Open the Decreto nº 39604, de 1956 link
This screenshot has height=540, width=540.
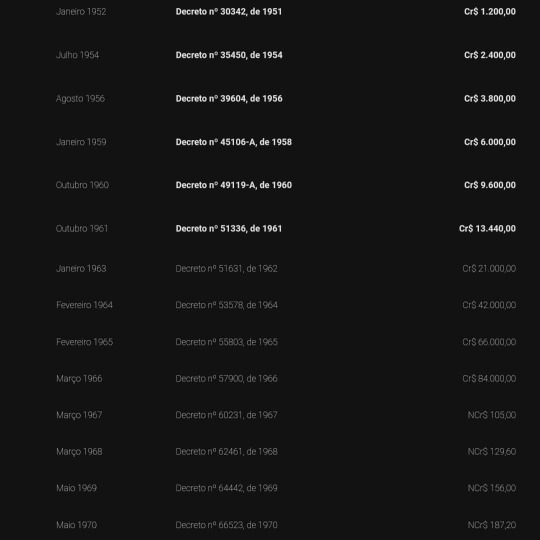coord(229,99)
